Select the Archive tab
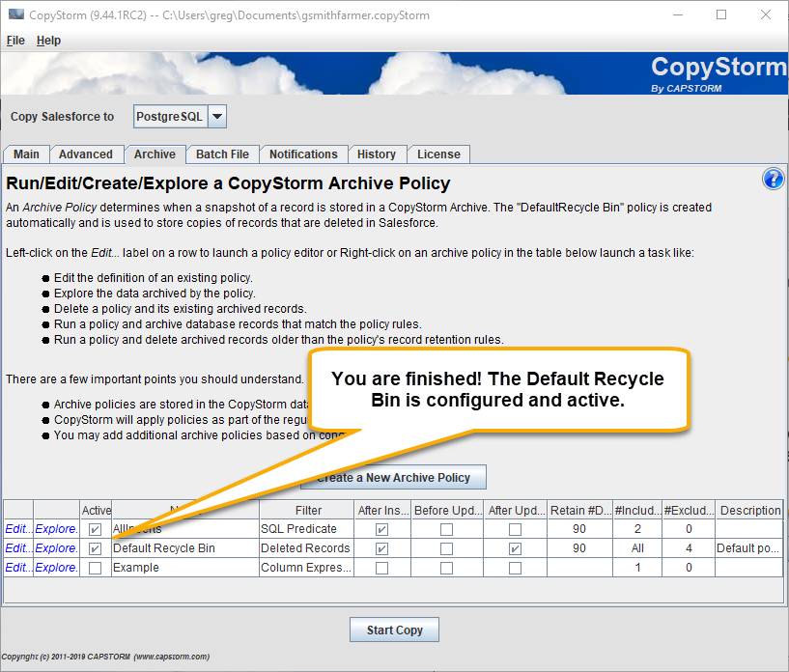Viewport: 789px width, 672px height. [x=155, y=154]
